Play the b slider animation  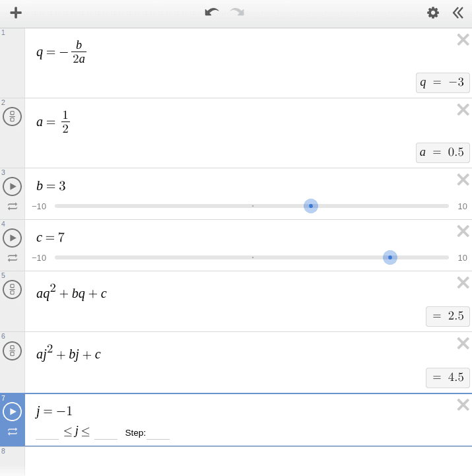pyautogui.click(x=12, y=187)
